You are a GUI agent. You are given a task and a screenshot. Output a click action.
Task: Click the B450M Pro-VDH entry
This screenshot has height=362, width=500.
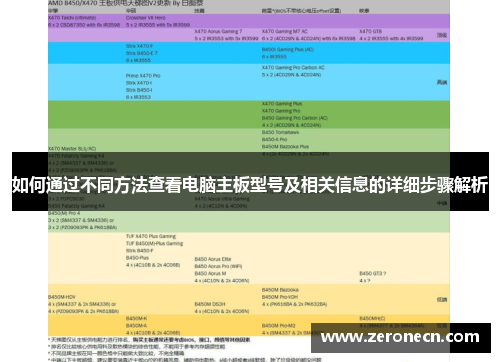(x=280, y=297)
